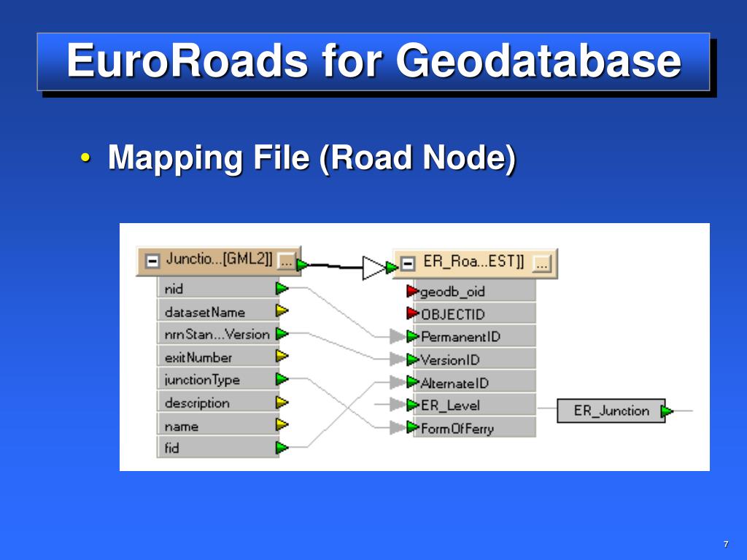The width and height of the screenshot is (747, 560).
Task: Click red input port of OBJECTID
Action: (x=412, y=314)
